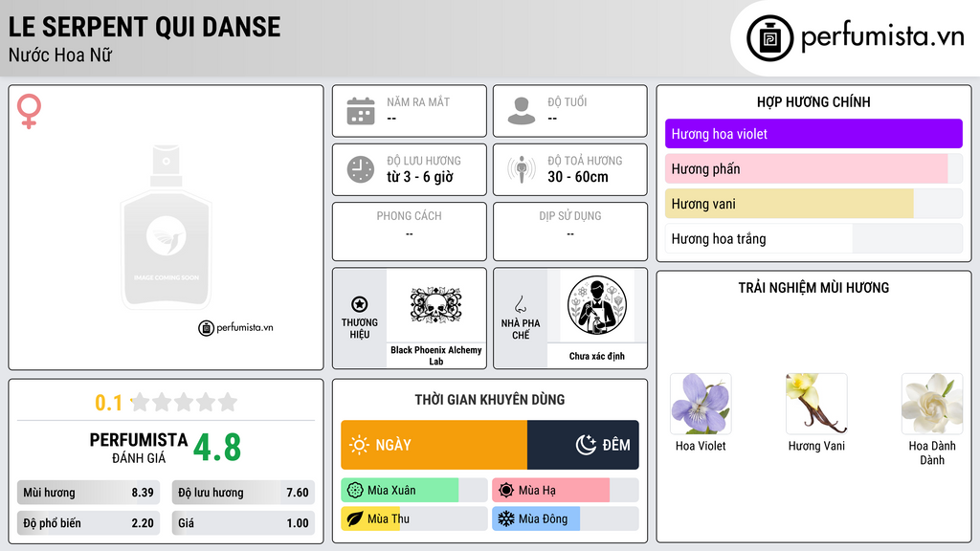Screen dimensions: 980x551
Task: Click the dark Đêm nighttime bar
Action: pos(583,445)
